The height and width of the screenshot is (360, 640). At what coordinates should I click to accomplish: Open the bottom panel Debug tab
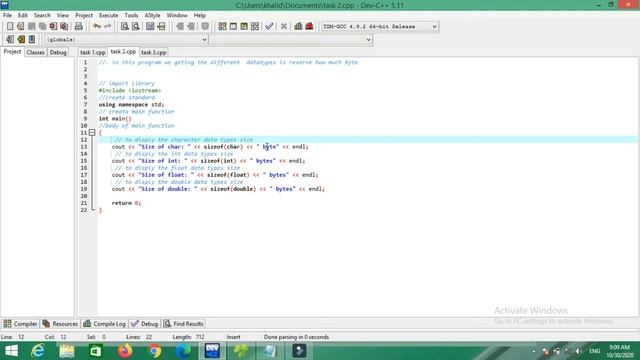tap(144, 324)
